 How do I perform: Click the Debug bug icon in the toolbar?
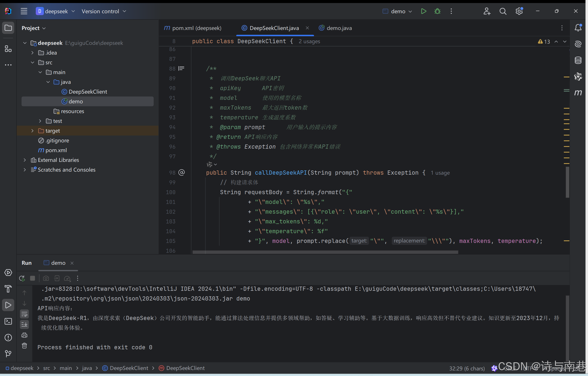437,11
